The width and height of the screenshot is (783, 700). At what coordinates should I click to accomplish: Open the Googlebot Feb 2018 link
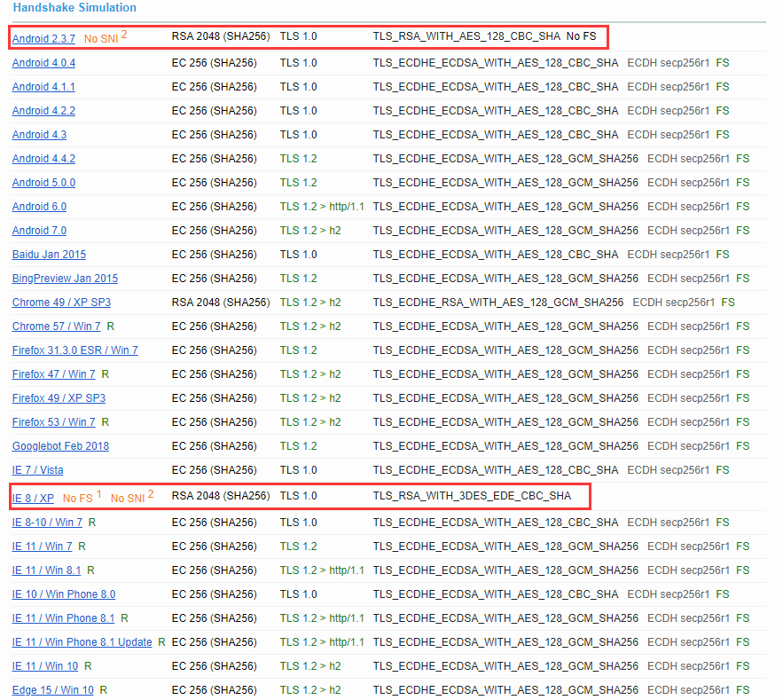pyautogui.click(x=60, y=446)
